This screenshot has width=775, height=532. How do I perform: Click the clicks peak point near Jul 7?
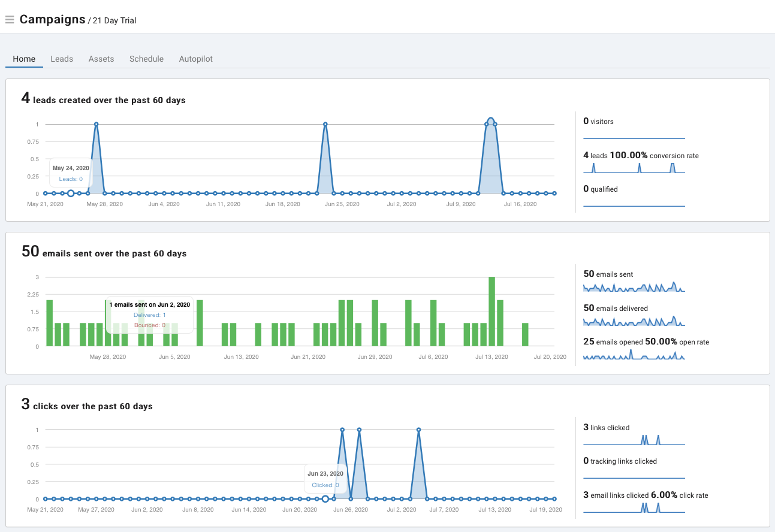418,430
